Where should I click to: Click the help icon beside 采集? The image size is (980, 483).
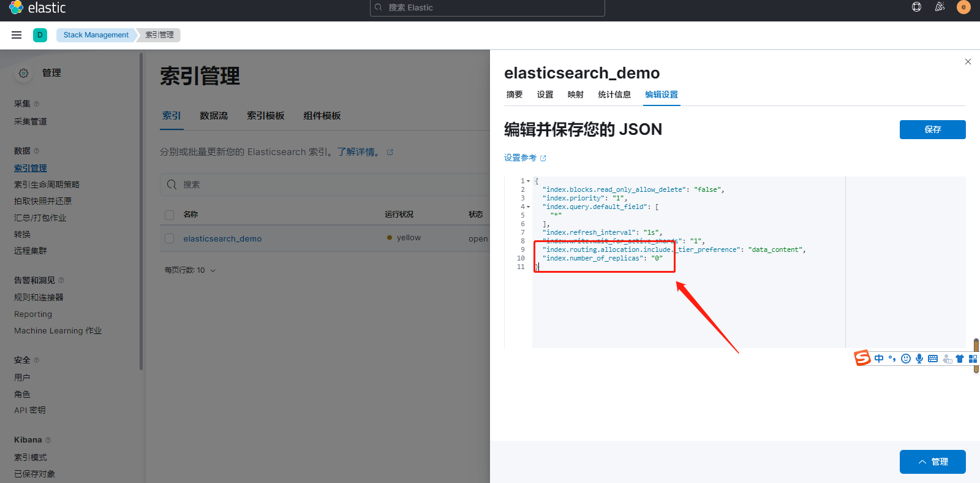[x=36, y=104]
